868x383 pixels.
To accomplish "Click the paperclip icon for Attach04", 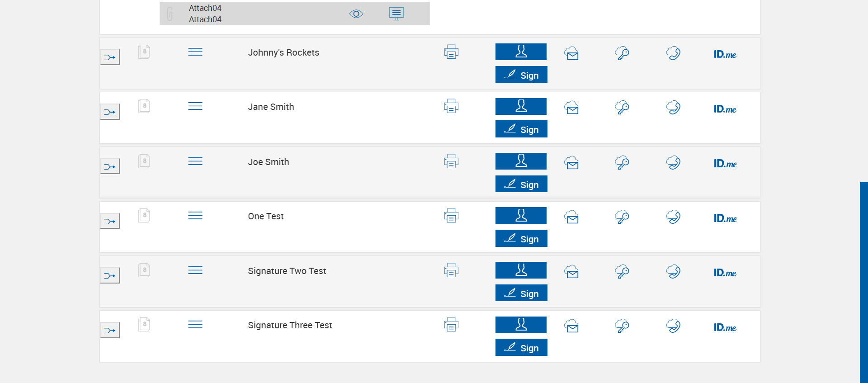I will (170, 14).
